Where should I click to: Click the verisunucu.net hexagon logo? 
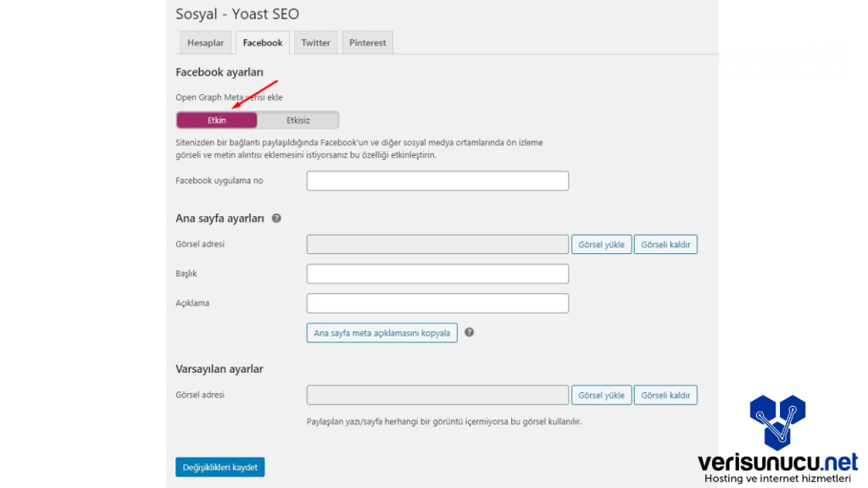(x=776, y=421)
